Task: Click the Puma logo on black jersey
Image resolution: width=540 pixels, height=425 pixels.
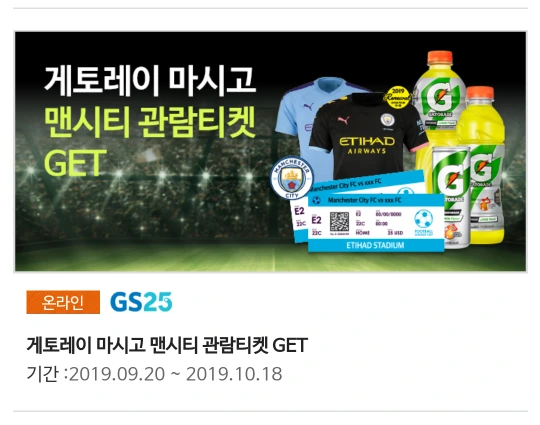Action: [x=343, y=120]
